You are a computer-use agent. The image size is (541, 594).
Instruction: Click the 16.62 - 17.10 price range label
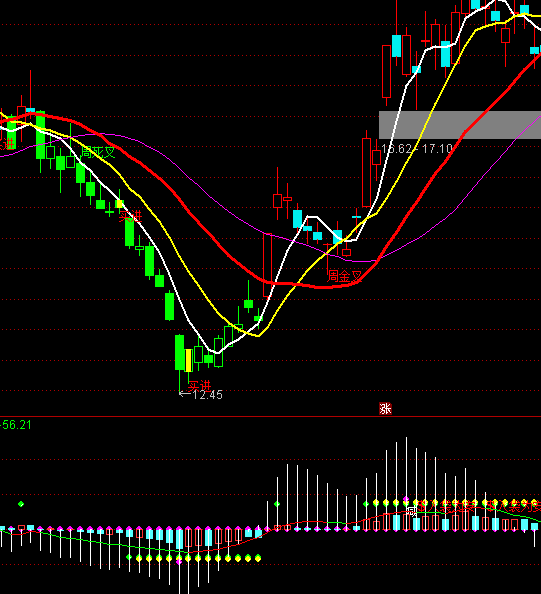coord(417,148)
